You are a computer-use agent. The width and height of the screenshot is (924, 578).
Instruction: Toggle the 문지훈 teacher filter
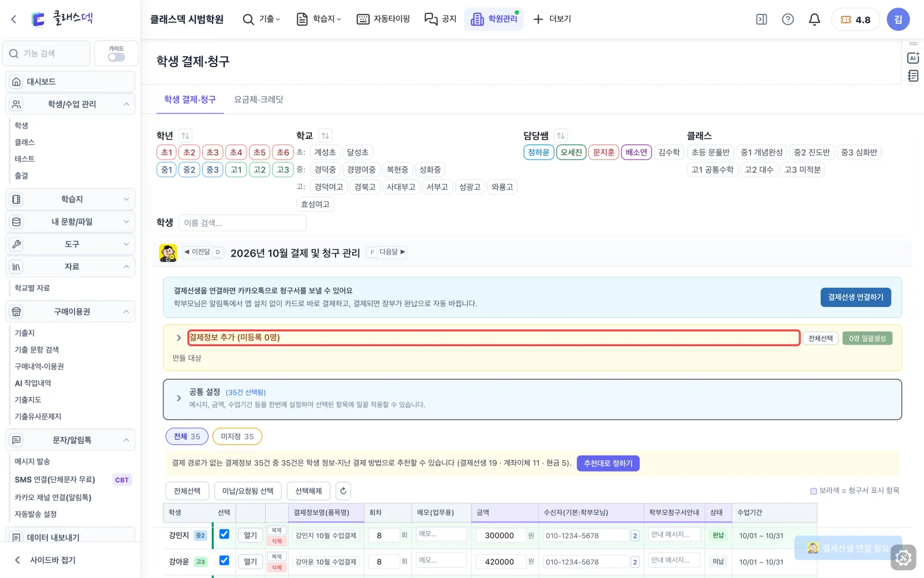pyautogui.click(x=603, y=153)
